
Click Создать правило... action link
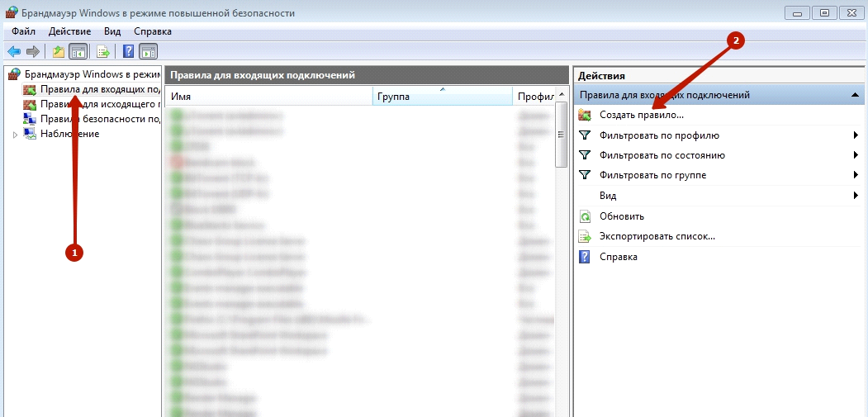point(642,115)
